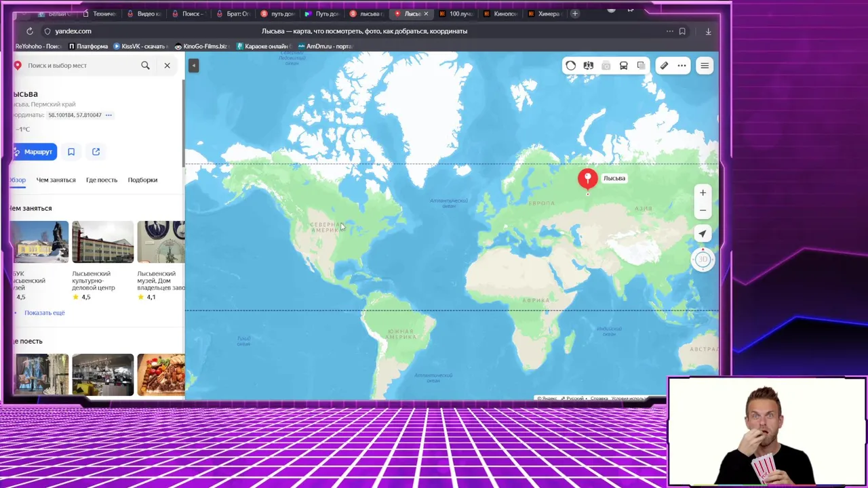Screen dimensions: 868x488
Task: Open ReYohoho bookmark
Action: point(38,46)
